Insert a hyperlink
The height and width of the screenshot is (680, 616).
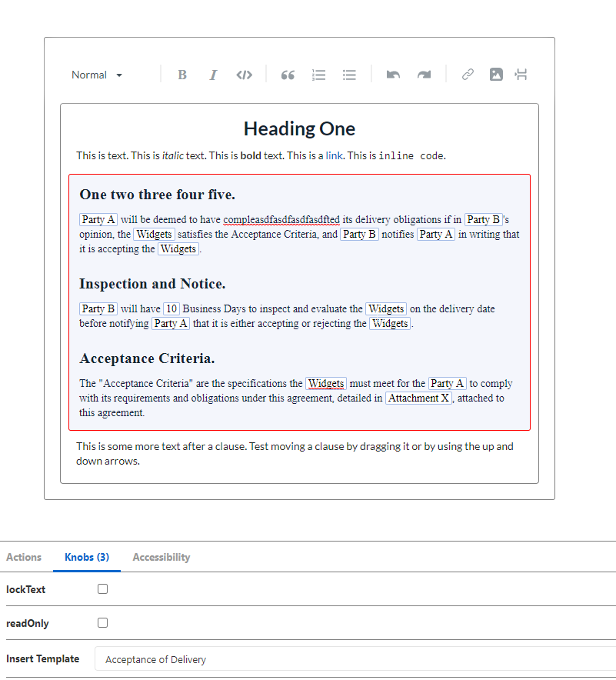point(467,75)
